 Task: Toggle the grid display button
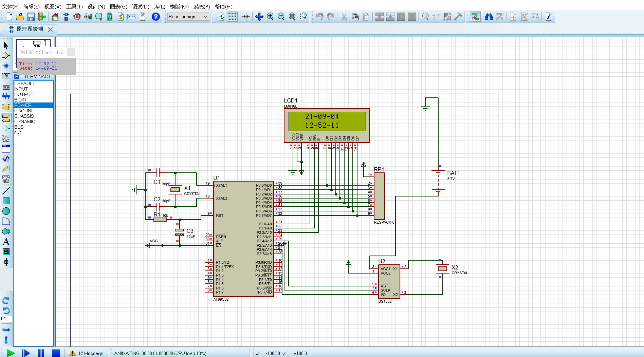tap(232, 17)
